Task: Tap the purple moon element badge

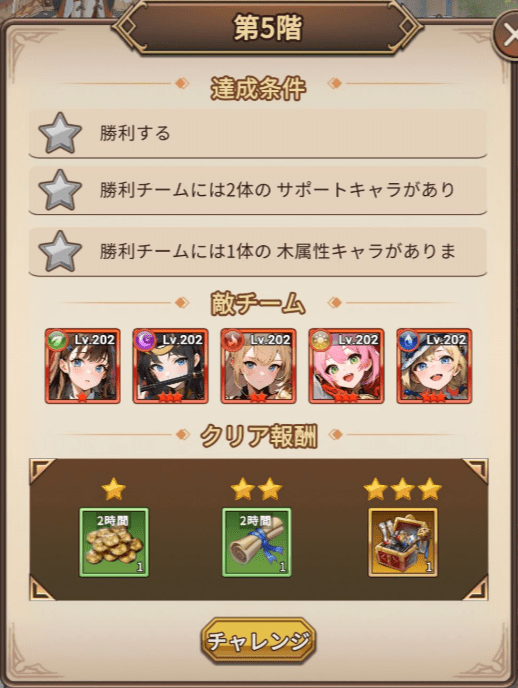Action: [145, 340]
